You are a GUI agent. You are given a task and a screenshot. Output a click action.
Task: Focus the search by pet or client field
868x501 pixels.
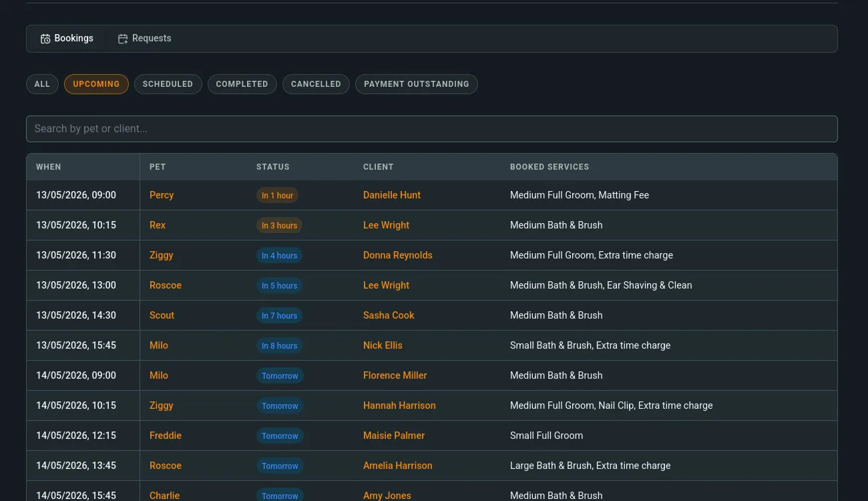click(431, 129)
